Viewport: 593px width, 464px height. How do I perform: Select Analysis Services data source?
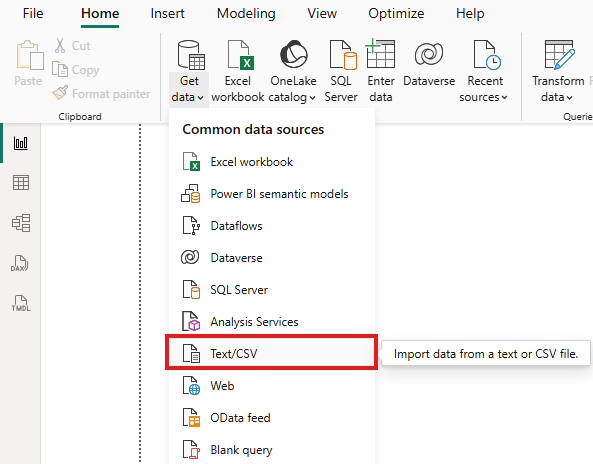(271, 322)
